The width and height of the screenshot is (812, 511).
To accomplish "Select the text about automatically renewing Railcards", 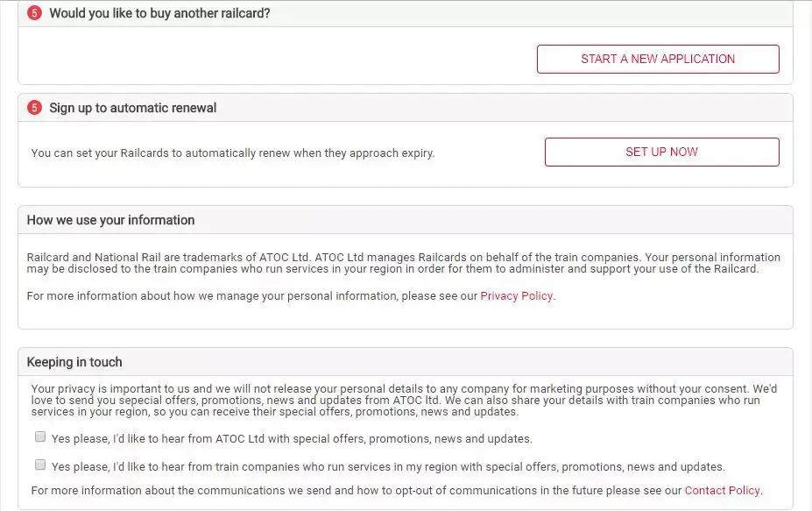I will (232, 152).
